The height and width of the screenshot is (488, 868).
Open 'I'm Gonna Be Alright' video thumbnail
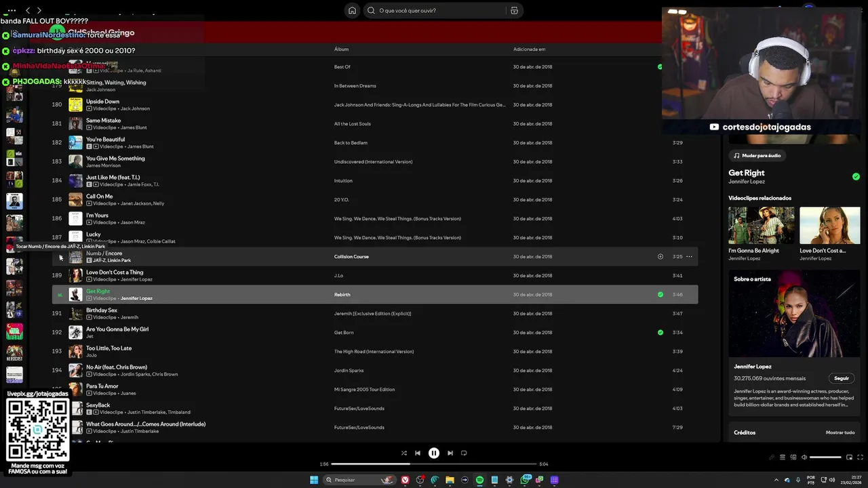[x=761, y=225]
